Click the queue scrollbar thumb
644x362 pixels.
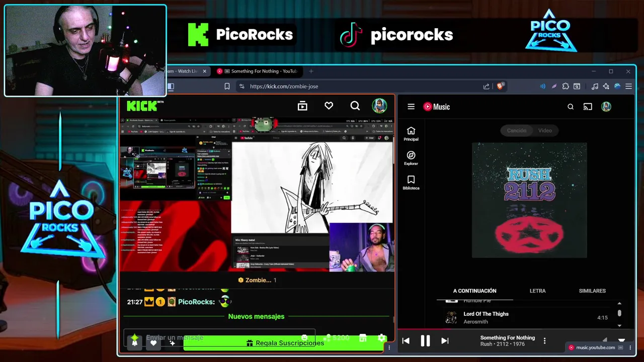[x=619, y=313]
